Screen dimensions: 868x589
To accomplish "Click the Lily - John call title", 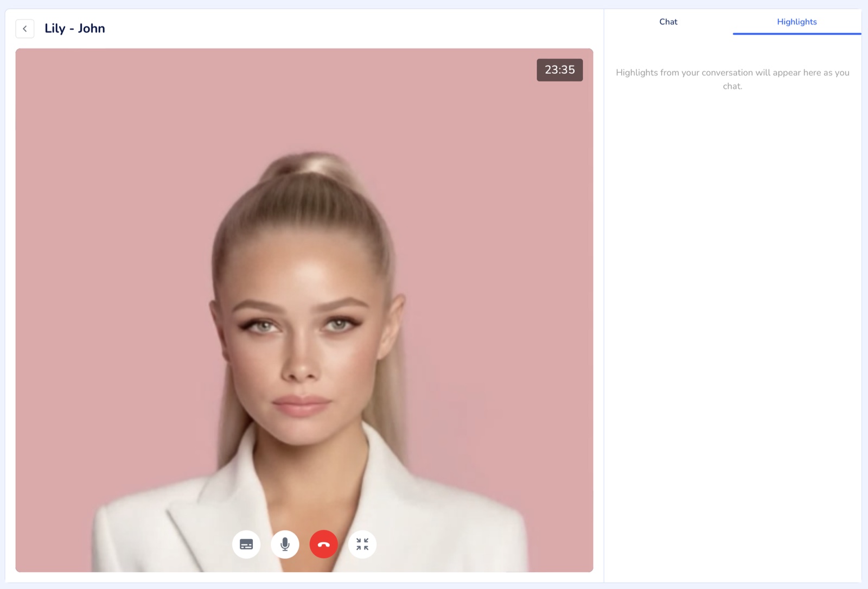I will [75, 28].
